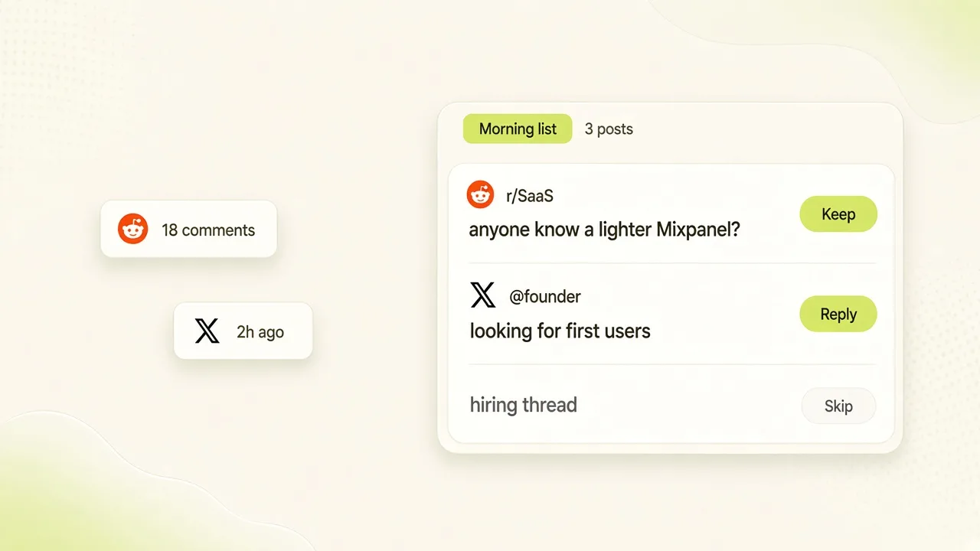Select the Morning list tab
Image resolution: width=980 pixels, height=551 pixels.
(x=518, y=129)
